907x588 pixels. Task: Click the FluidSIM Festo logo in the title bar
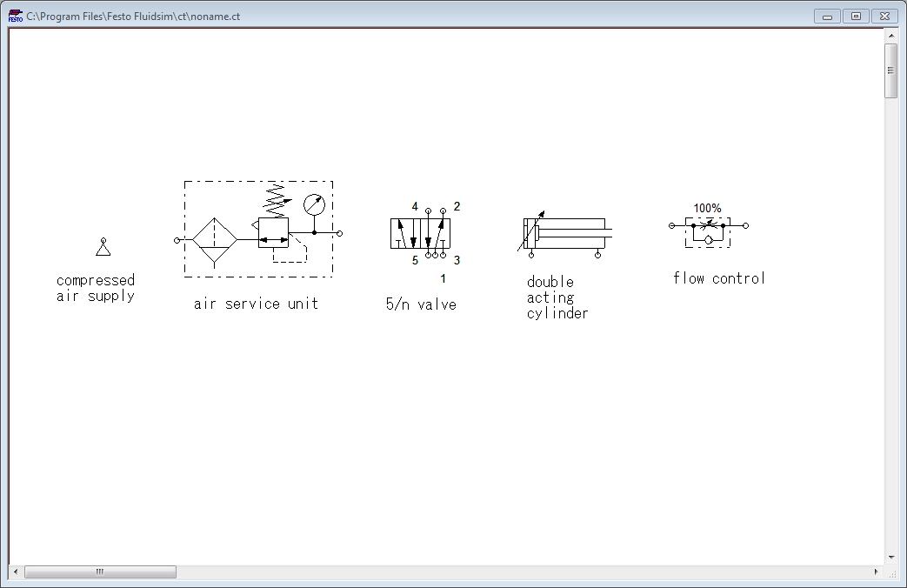[15, 16]
